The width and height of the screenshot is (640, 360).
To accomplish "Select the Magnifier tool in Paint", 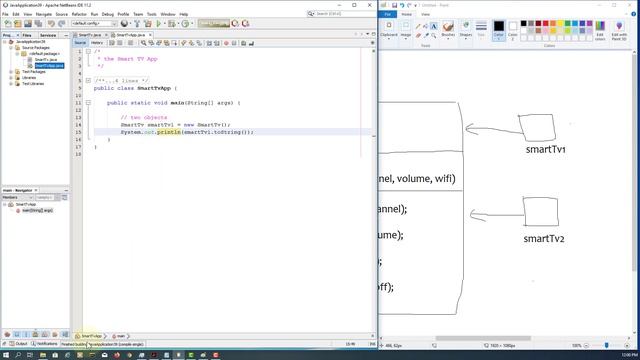I will pos(433,36).
